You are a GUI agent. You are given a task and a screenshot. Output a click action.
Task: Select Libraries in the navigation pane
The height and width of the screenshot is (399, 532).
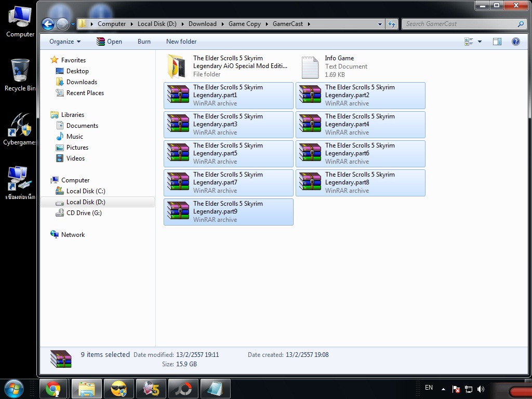tap(72, 115)
